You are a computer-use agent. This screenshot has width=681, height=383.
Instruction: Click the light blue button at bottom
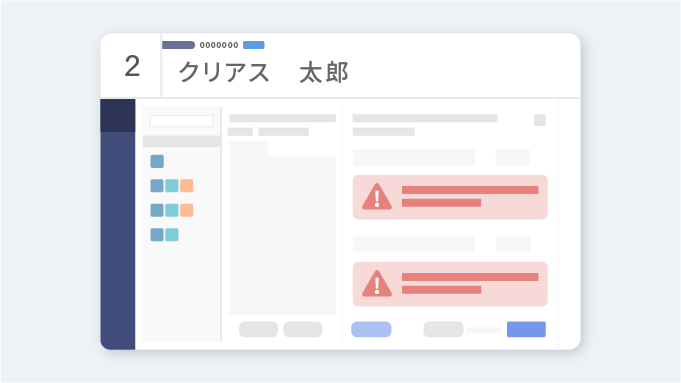click(x=371, y=329)
